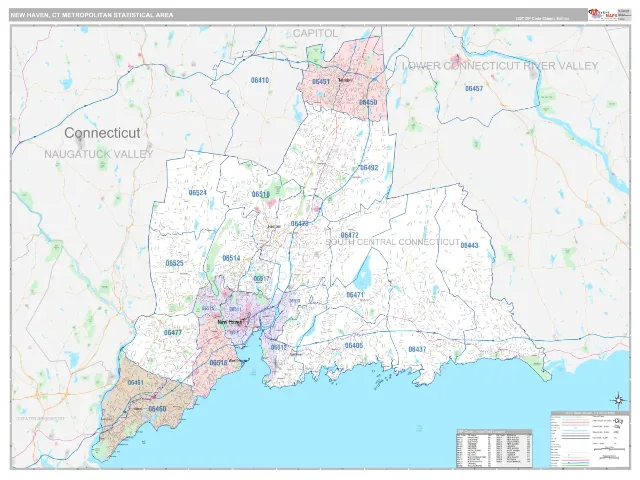Click the publisher logo beside the title bar
640x480 pixels.
tap(602, 15)
